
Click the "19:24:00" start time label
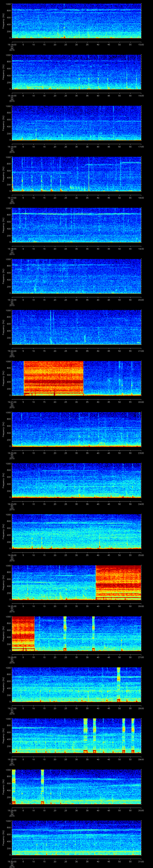[x=12, y=555]
